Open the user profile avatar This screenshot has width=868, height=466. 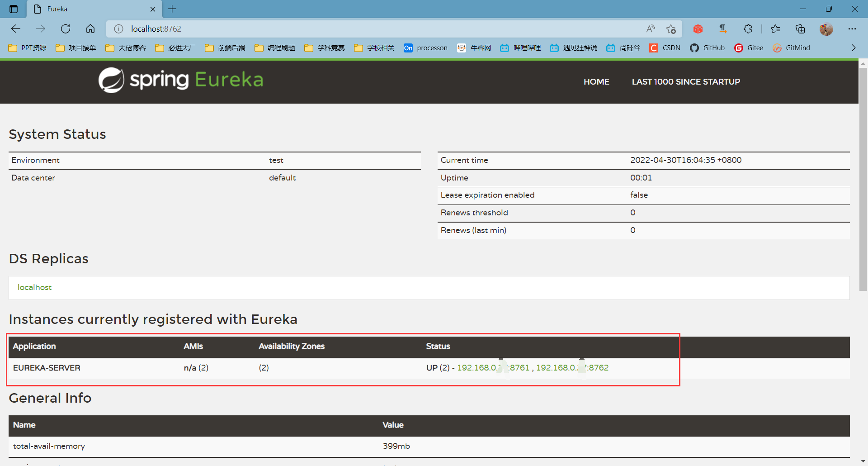826,29
